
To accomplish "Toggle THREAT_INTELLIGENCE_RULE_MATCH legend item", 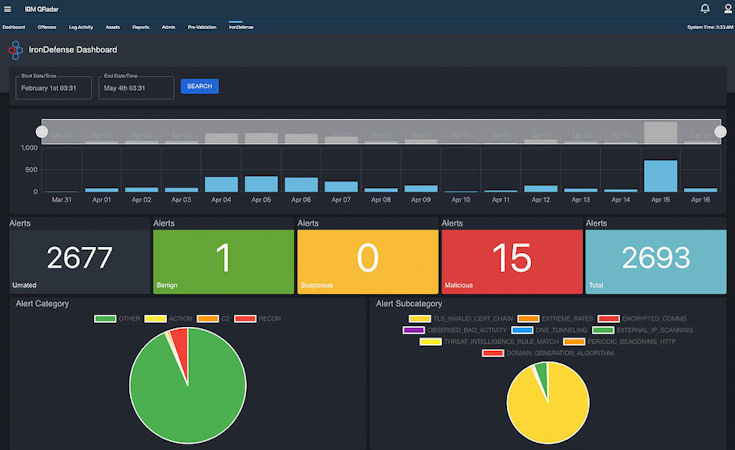I will pos(489,342).
